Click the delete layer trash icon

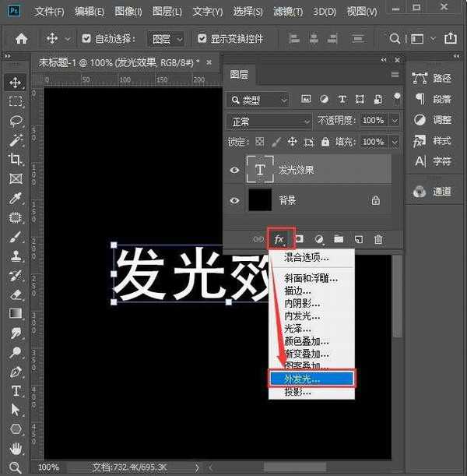pos(378,239)
